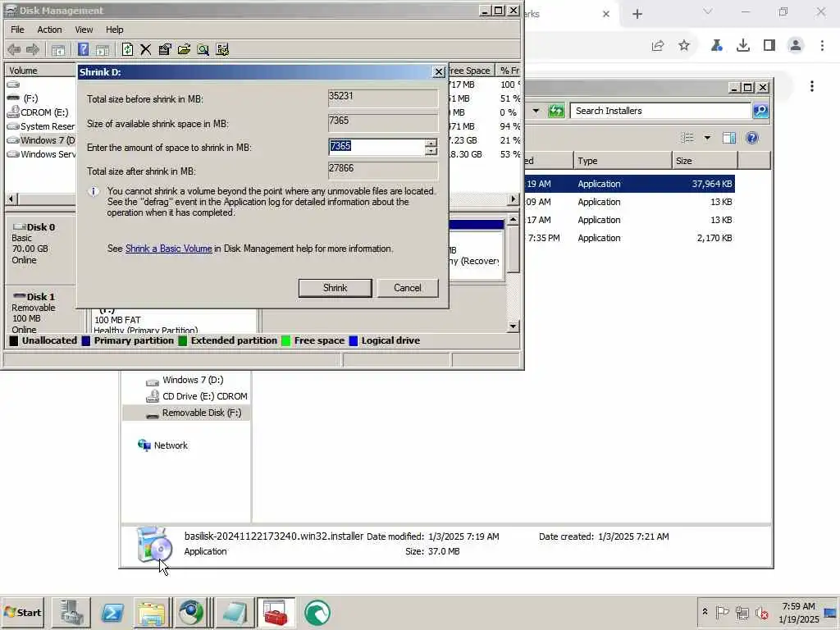840x630 pixels.
Task: Open the Notepad taskbar icon
Action: 235,613
